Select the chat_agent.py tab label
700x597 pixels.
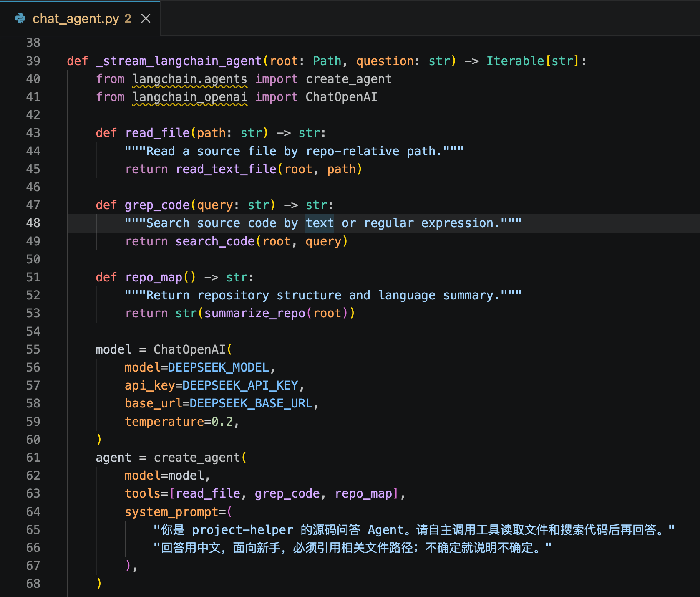pyautogui.click(x=76, y=18)
